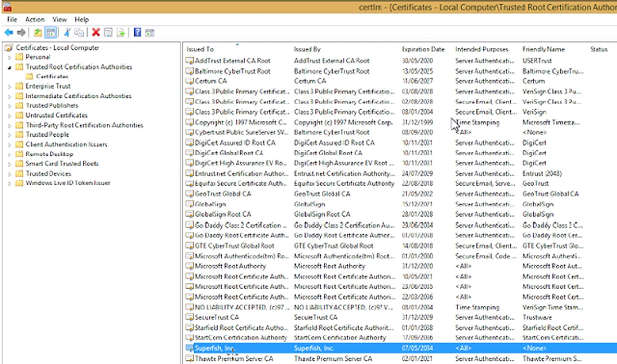Expand the Intermediate Certification Authorities node
The image size is (617, 364).
(x=9, y=96)
